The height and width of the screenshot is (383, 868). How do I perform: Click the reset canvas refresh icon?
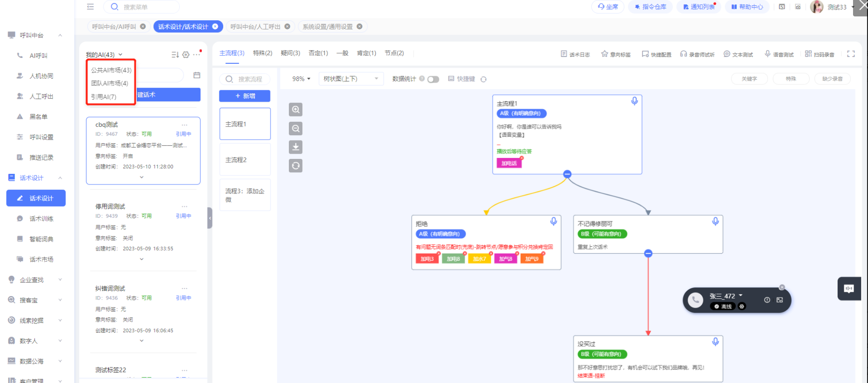(296, 166)
